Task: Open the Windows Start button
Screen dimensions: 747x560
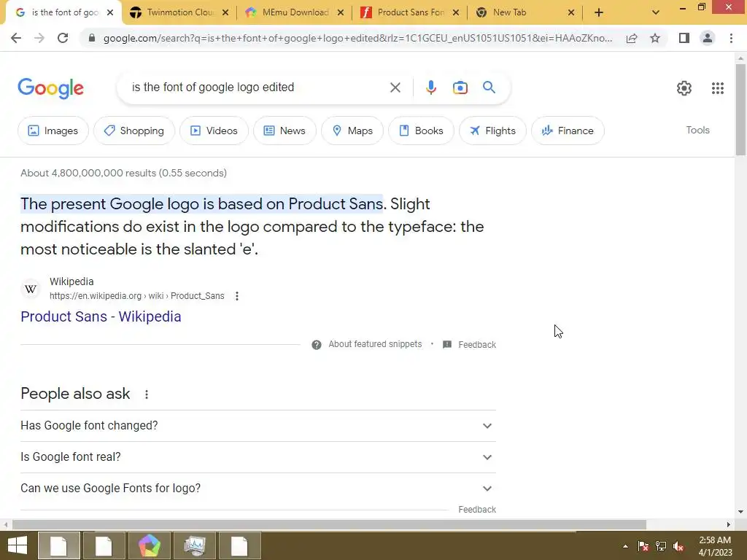Action: [x=18, y=545]
